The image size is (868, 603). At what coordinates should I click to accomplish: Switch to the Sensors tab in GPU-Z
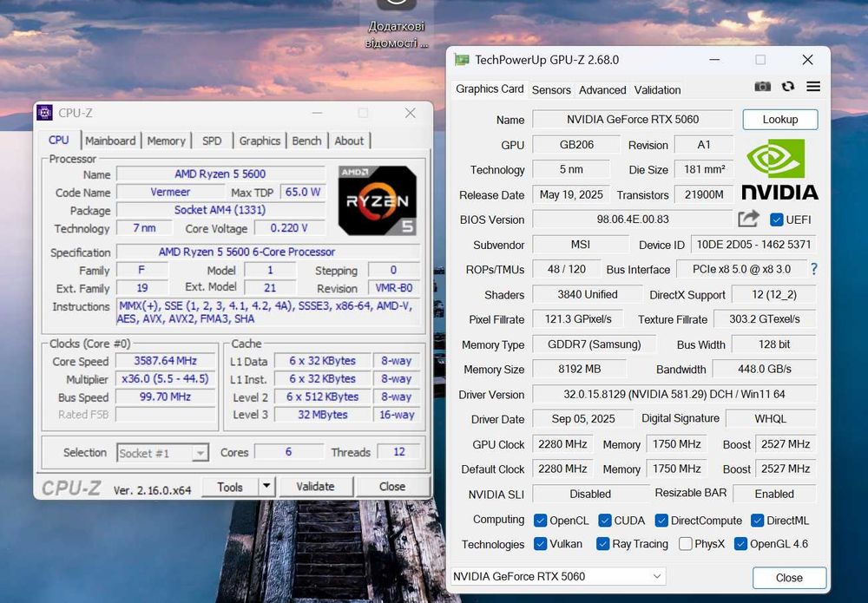(x=551, y=89)
